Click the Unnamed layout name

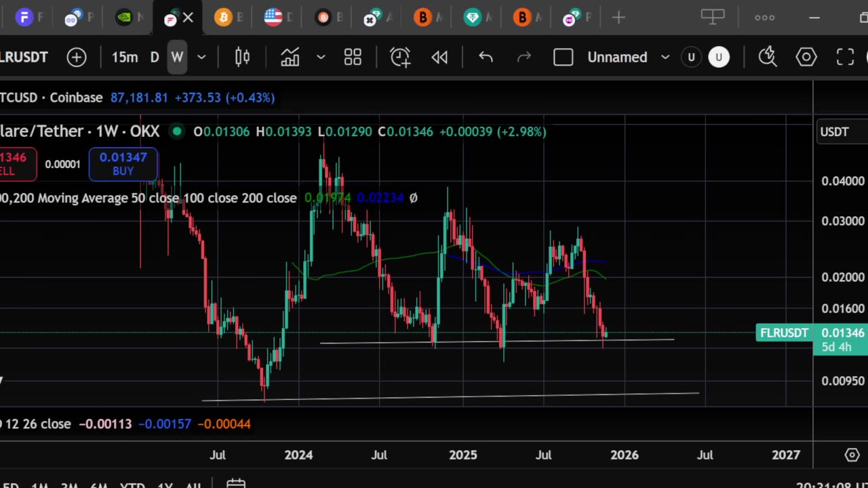coord(617,58)
